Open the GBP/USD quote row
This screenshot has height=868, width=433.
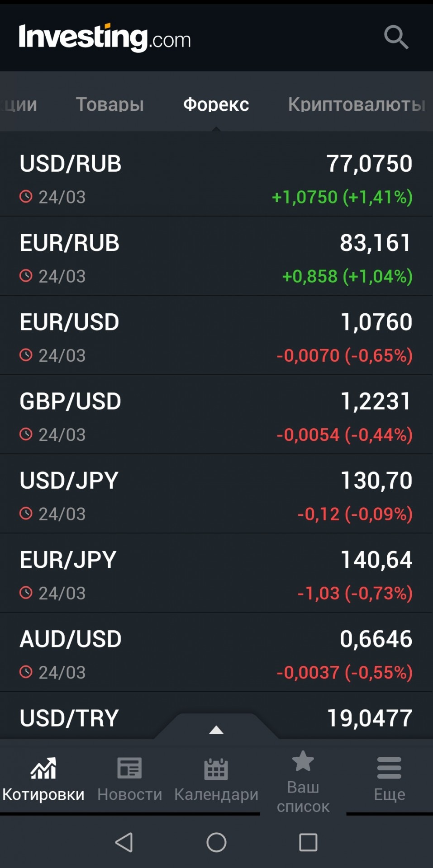click(216, 414)
